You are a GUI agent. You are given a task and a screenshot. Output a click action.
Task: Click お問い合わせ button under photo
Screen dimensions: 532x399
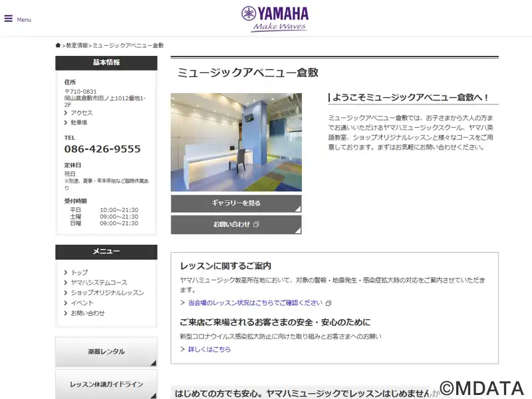click(236, 225)
